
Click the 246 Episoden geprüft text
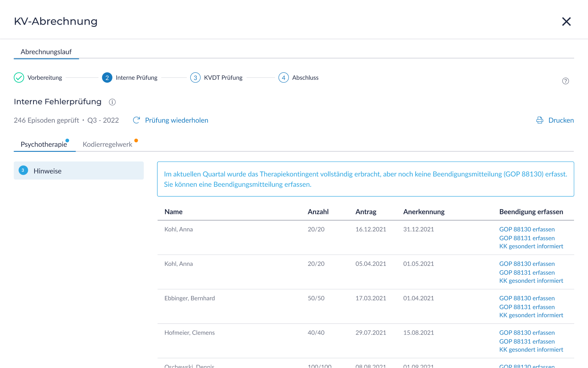[46, 120]
